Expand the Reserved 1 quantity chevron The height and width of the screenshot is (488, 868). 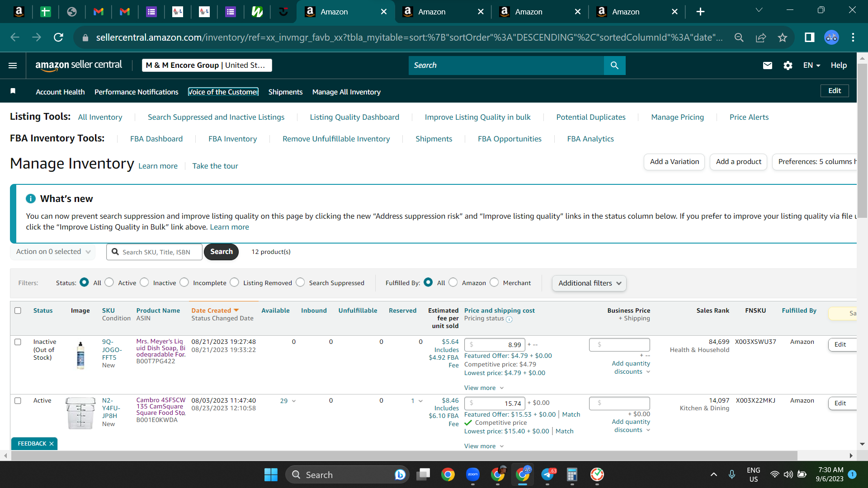(x=420, y=401)
